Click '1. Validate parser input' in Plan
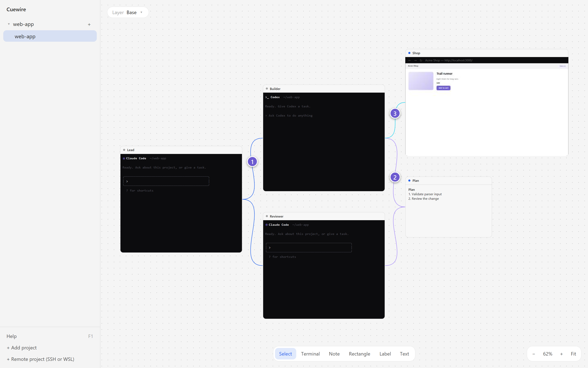588x368 pixels. [x=425, y=194]
